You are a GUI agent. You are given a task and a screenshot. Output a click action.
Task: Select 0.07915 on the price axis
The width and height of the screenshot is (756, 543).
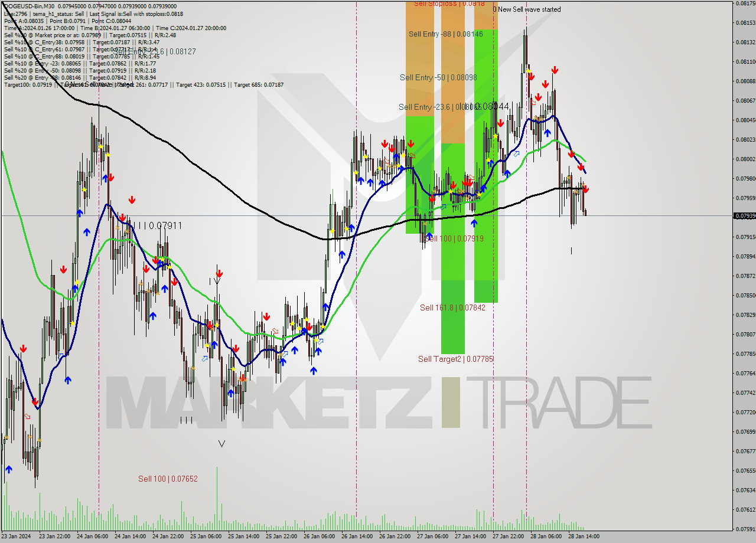tap(745, 237)
